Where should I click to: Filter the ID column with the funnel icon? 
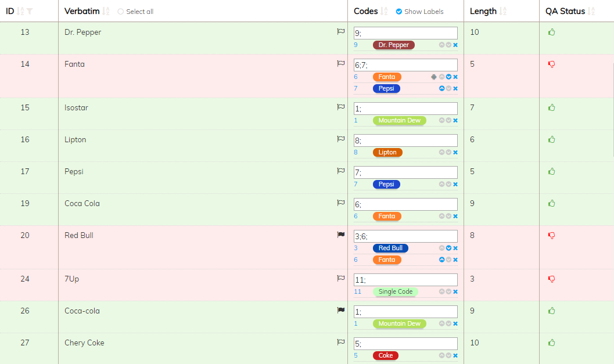coord(30,12)
